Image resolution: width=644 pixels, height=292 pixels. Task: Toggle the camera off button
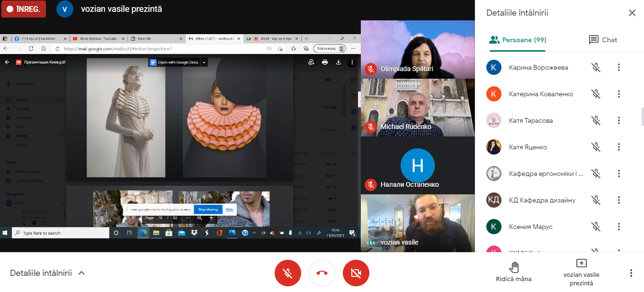pos(356,274)
